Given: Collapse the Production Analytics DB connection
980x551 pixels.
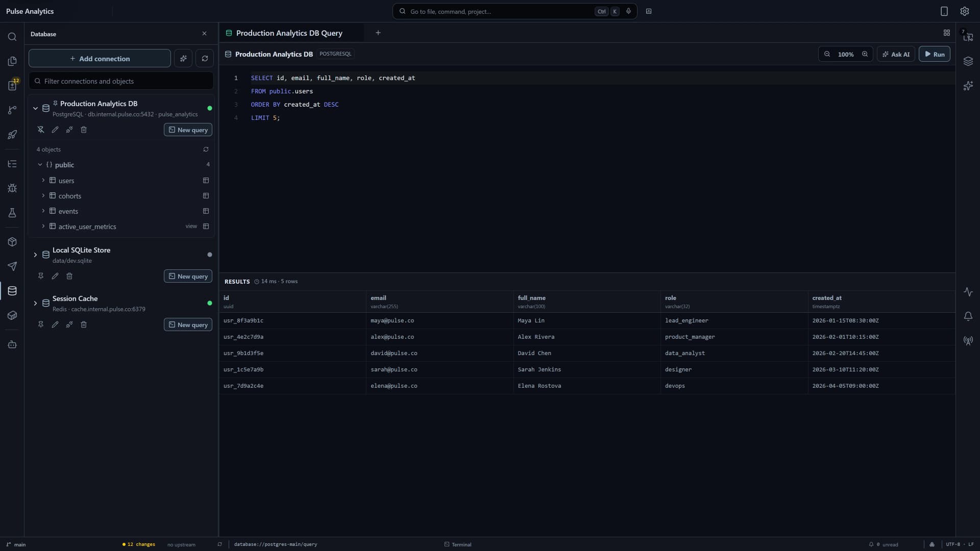Looking at the screenshot, I should click(x=35, y=108).
